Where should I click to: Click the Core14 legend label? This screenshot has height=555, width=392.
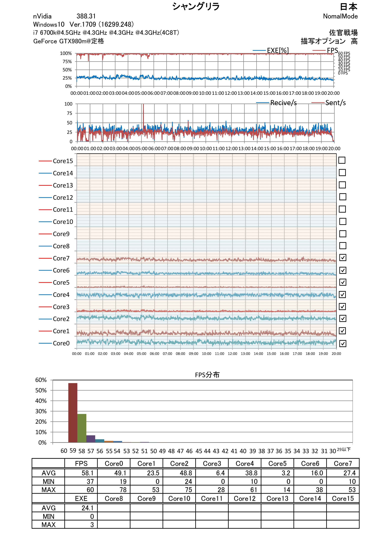click(x=63, y=173)
